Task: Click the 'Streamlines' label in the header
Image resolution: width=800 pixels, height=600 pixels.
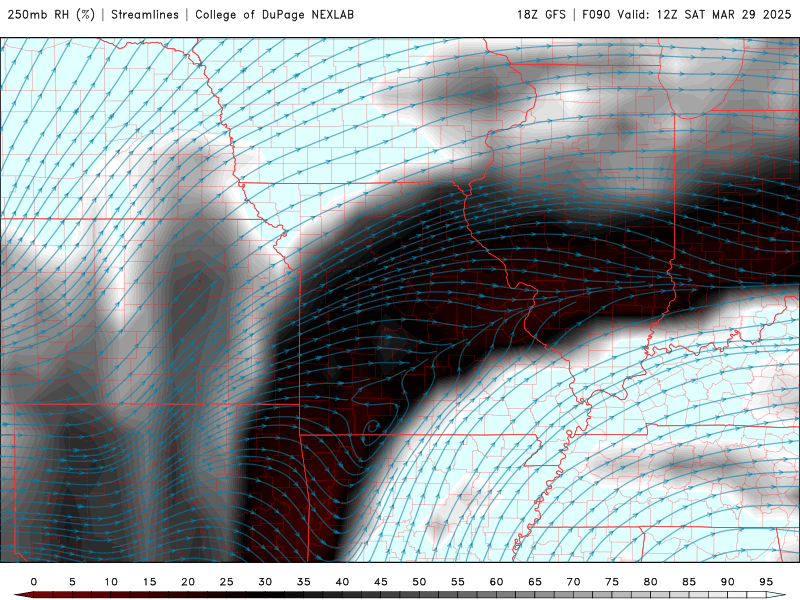Action: [145, 14]
